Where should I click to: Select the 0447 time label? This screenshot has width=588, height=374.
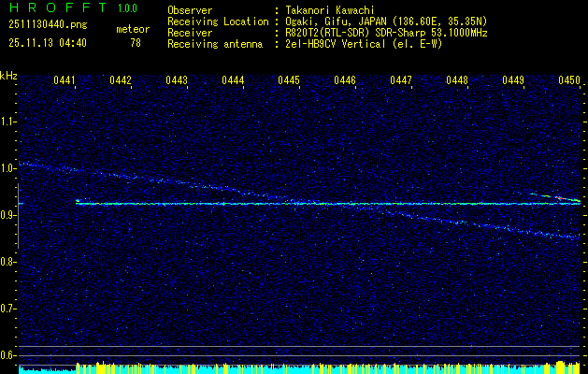coord(401,81)
